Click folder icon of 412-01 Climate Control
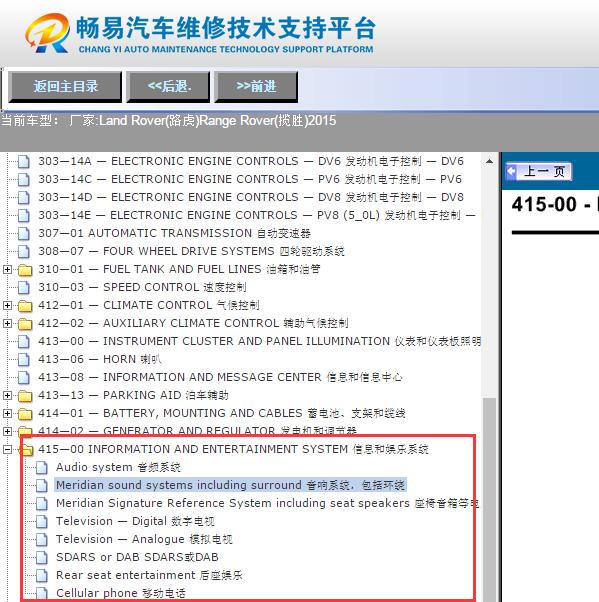Image resolution: width=599 pixels, height=602 pixels. pos(25,306)
